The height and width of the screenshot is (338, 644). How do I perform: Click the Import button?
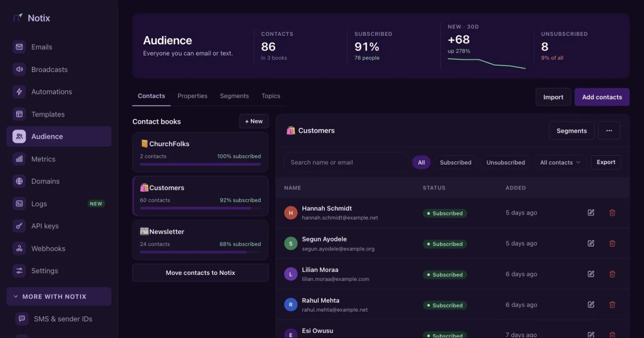pos(553,97)
